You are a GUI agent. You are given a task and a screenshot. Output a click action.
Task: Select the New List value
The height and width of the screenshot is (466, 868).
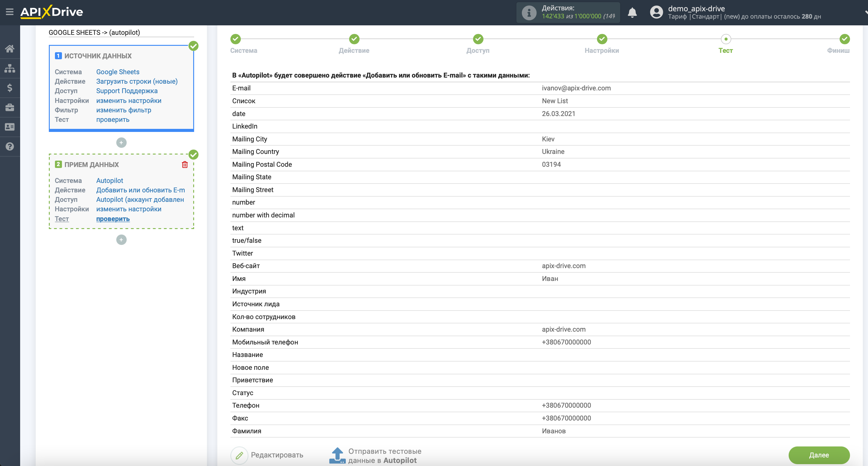click(x=555, y=101)
